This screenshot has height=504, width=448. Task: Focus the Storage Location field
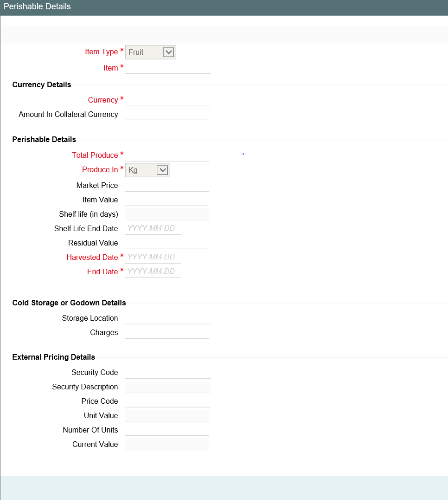pos(167,318)
